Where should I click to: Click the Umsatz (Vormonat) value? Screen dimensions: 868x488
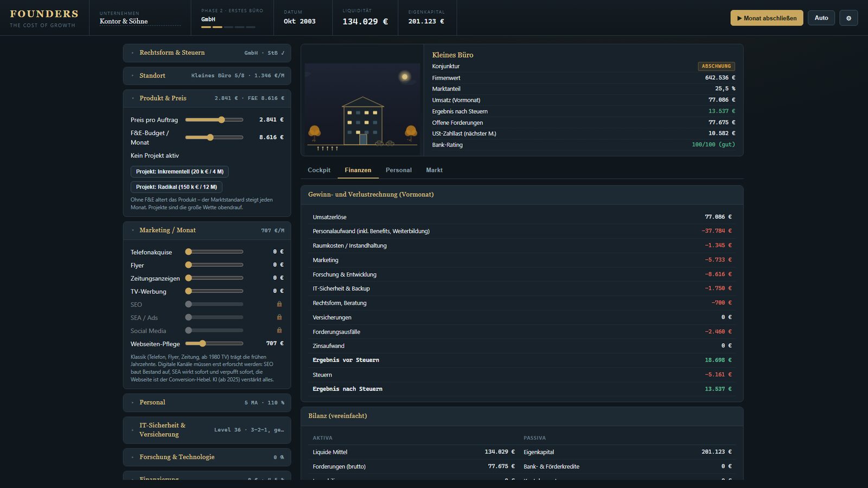[x=722, y=100]
